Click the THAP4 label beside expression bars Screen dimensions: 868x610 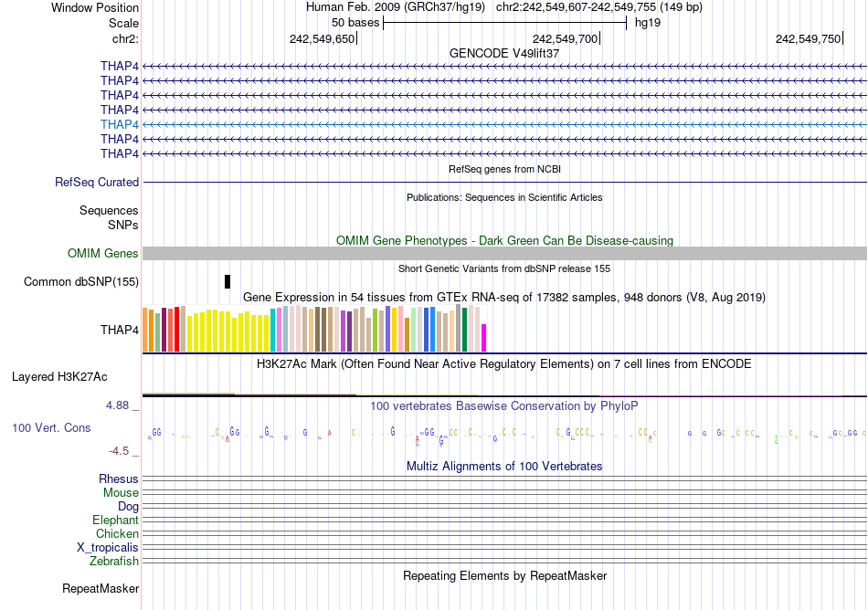(120, 330)
